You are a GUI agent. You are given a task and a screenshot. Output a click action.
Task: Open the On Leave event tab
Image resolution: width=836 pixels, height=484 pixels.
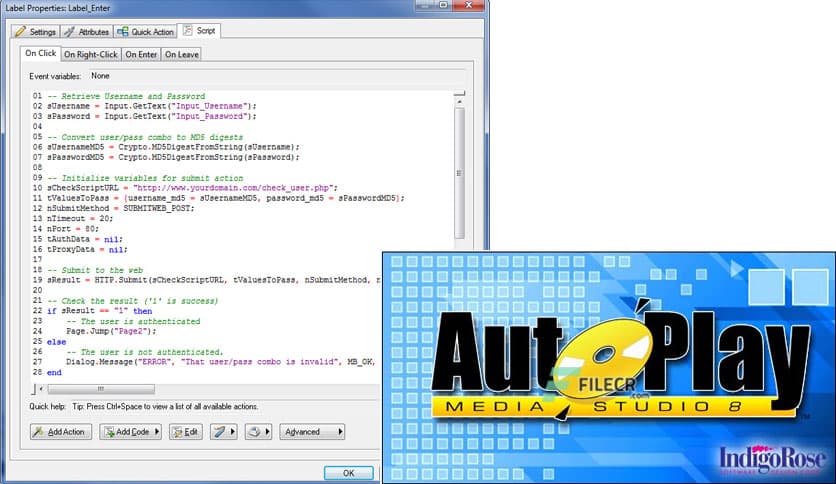[x=181, y=54]
